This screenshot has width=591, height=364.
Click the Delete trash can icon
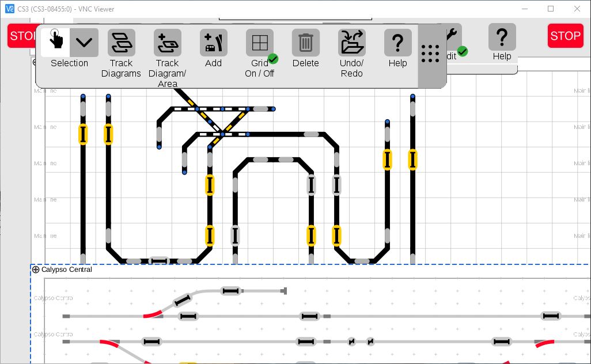point(306,43)
